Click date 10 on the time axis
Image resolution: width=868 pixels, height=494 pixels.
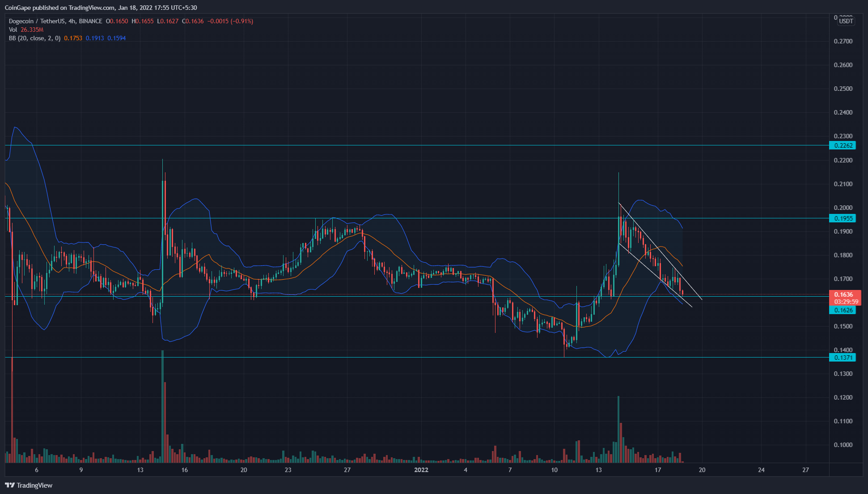tap(555, 470)
